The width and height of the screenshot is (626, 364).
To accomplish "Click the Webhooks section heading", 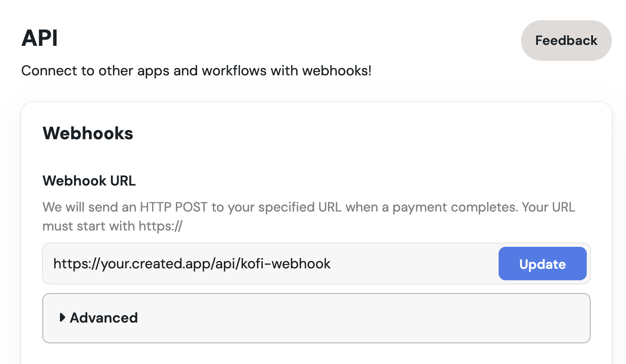I will [88, 133].
